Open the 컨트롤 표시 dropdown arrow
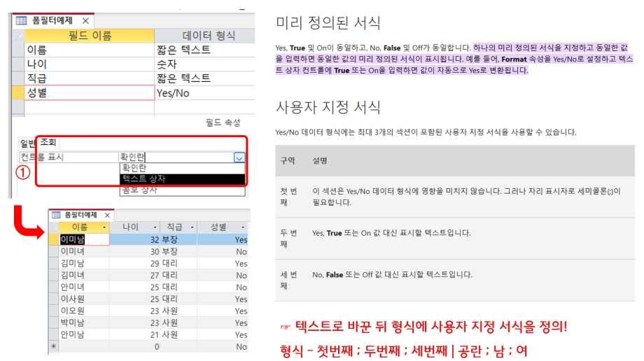 [x=239, y=158]
